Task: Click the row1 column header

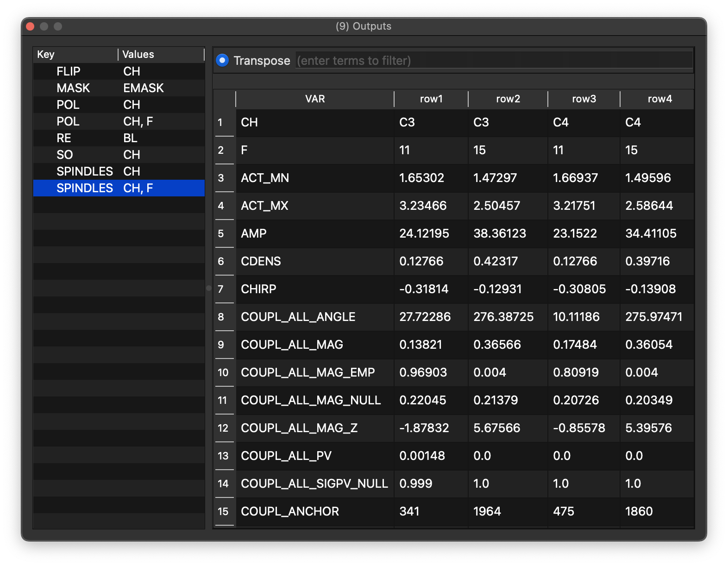Action: (431, 99)
